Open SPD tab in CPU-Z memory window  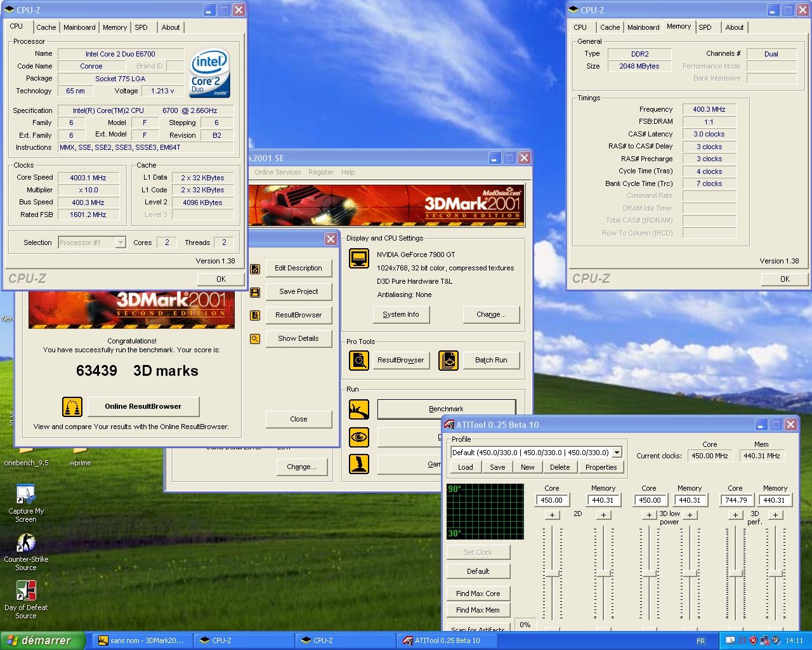705,27
